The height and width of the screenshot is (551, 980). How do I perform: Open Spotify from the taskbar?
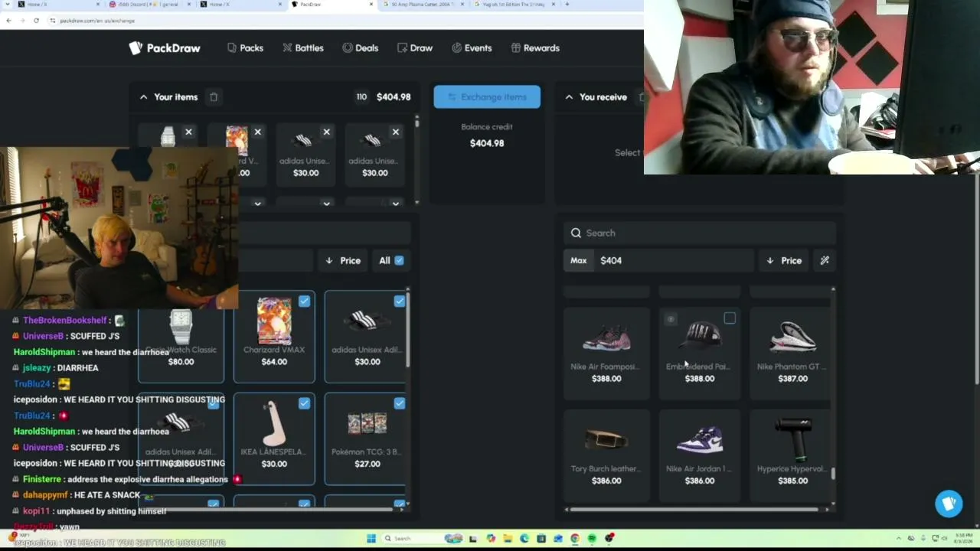592,539
